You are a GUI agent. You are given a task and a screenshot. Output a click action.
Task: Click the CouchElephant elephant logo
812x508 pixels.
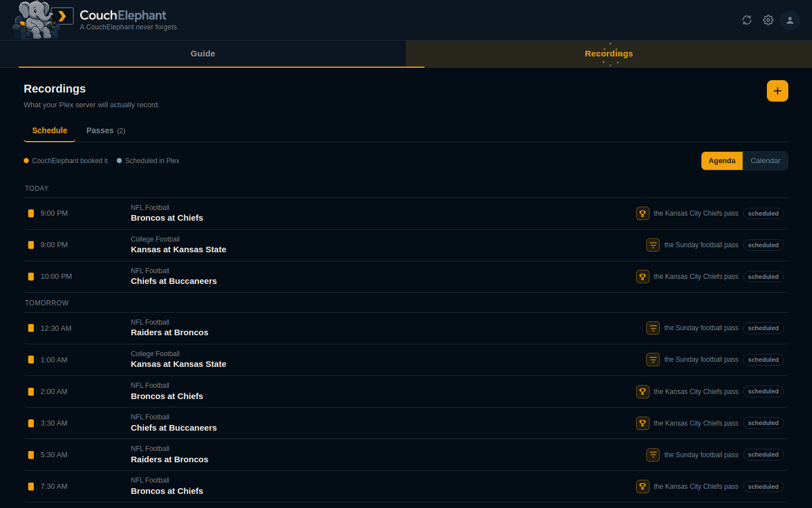click(x=43, y=20)
